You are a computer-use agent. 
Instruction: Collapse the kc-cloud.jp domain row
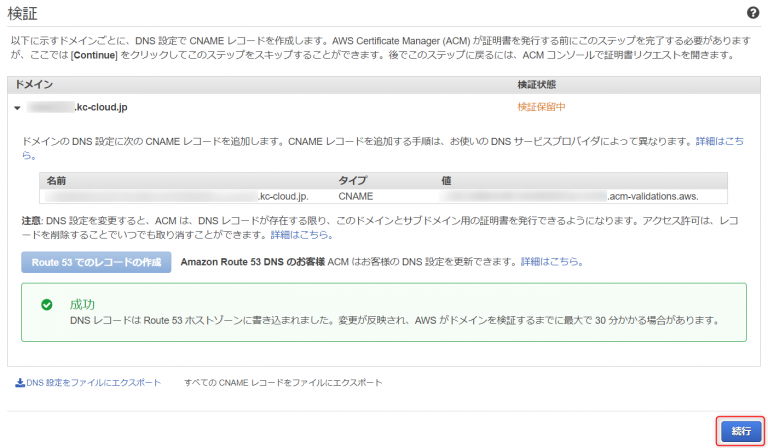pyautogui.click(x=17, y=108)
